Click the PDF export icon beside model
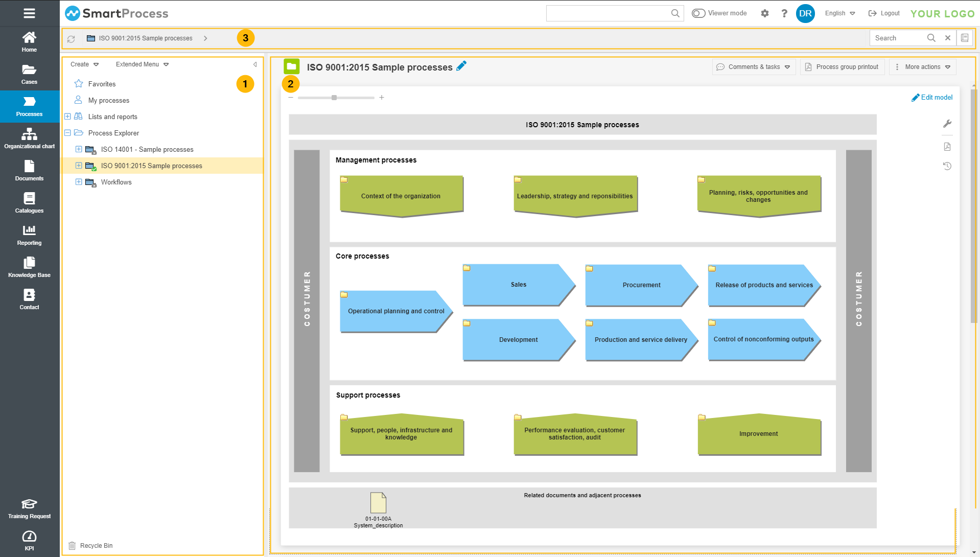 [947, 147]
